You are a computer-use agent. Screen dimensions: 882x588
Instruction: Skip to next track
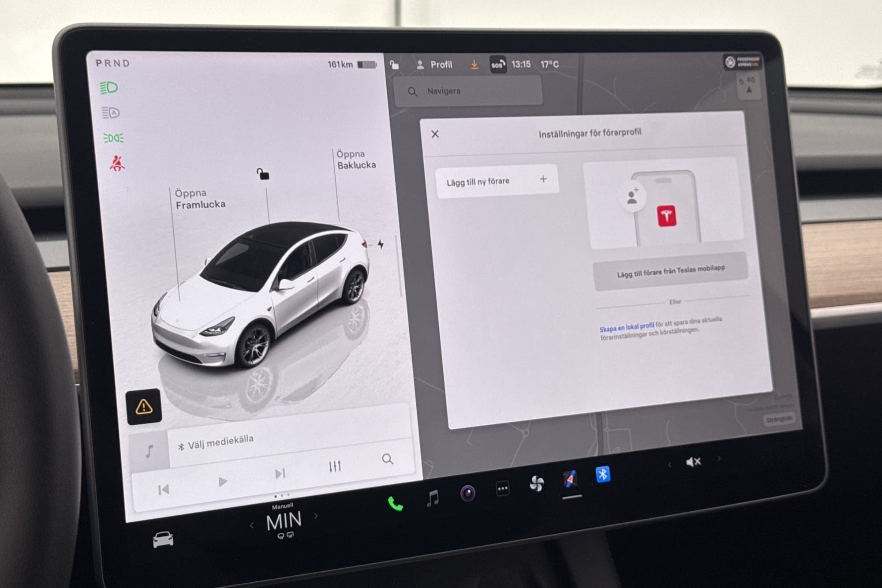[x=280, y=474]
